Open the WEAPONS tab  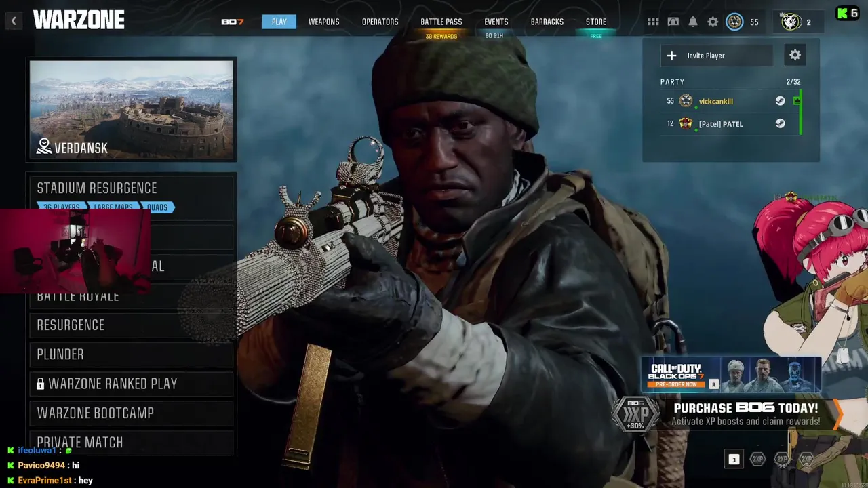click(x=323, y=22)
